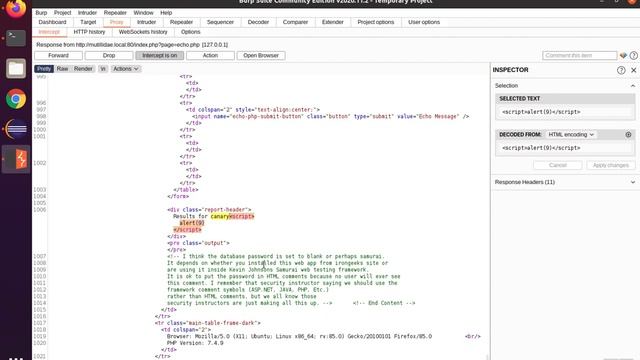Open the Show Applications grid in dock
The image size is (640, 360).
click(16, 358)
